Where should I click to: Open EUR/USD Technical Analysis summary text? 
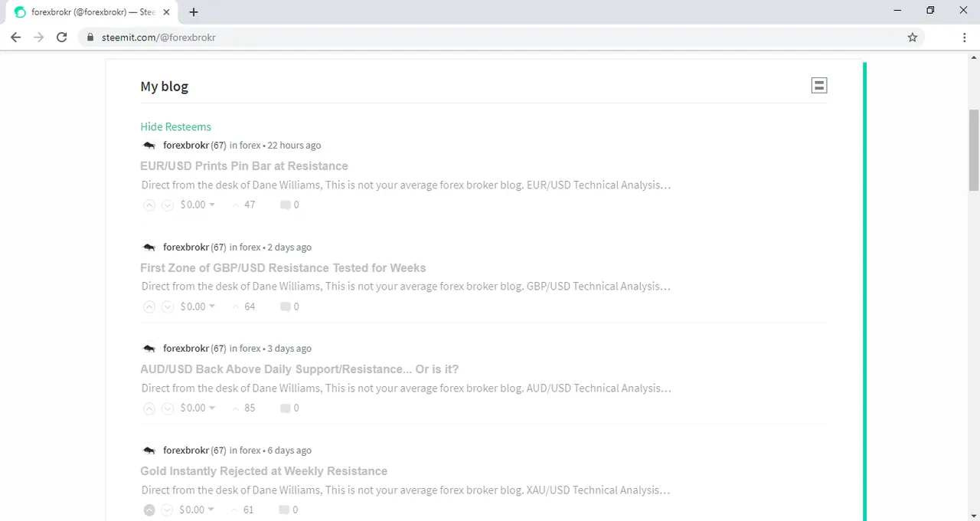pos(407,185)
